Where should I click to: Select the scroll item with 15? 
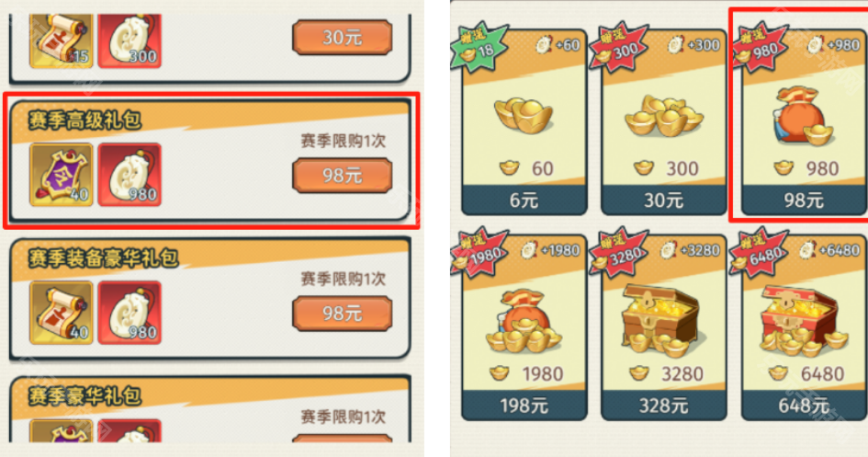pos(61,41)
